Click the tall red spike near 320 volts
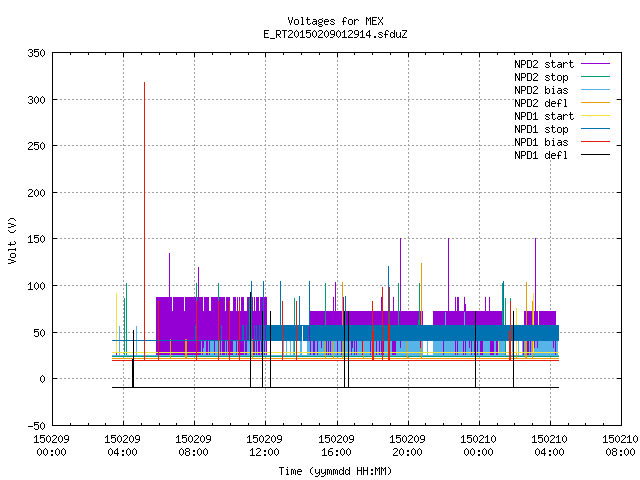This screenshot has height=480, width=640. click(144, 220)
